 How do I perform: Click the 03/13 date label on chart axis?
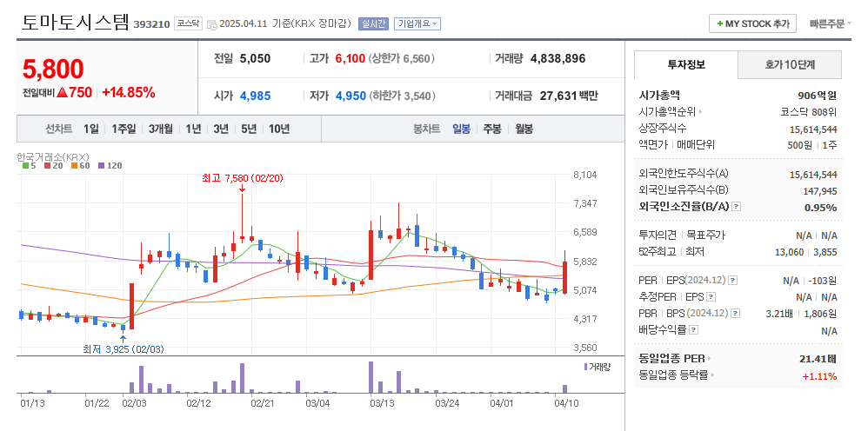coord(381,403)
